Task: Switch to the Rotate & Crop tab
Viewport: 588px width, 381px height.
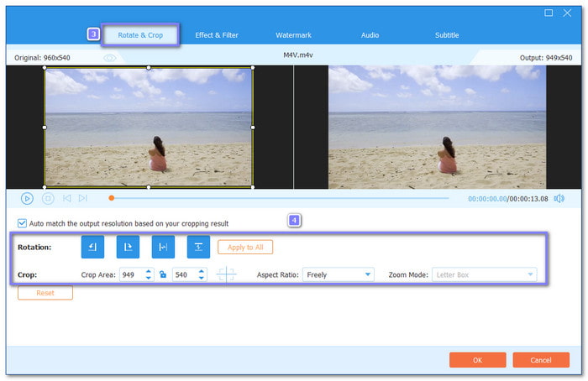Action: pyautogui.click(x=140, y=35)
